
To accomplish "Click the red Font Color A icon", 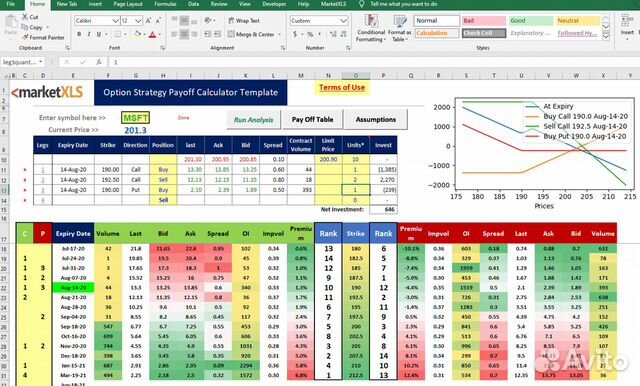I will pos(153,34).
